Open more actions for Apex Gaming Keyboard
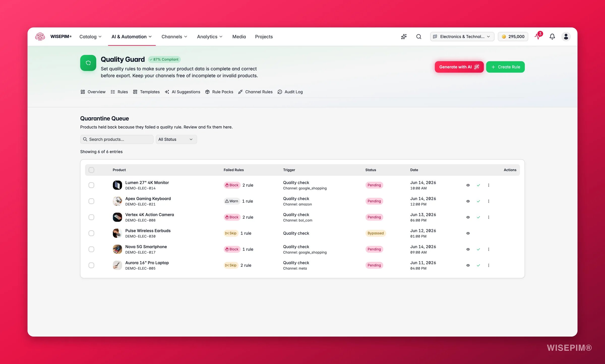Image resolution: width=605 pixels, height=364 pixels. click(489, 201)
